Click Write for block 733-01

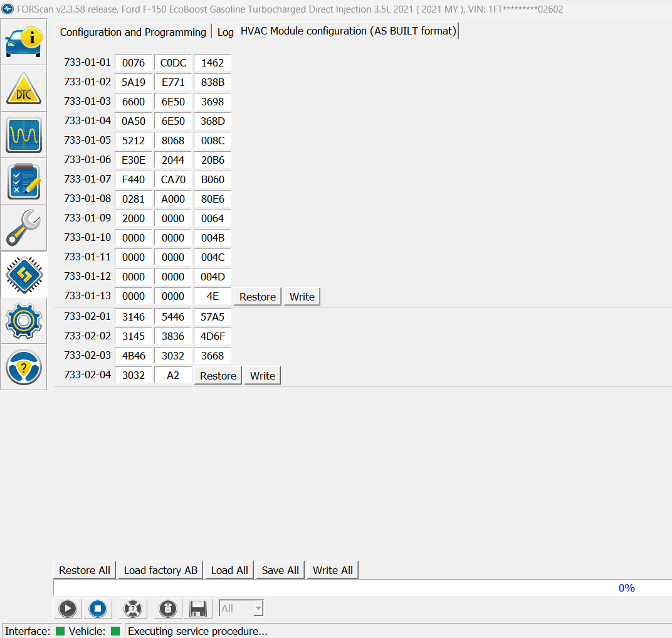tap(302, 297)
